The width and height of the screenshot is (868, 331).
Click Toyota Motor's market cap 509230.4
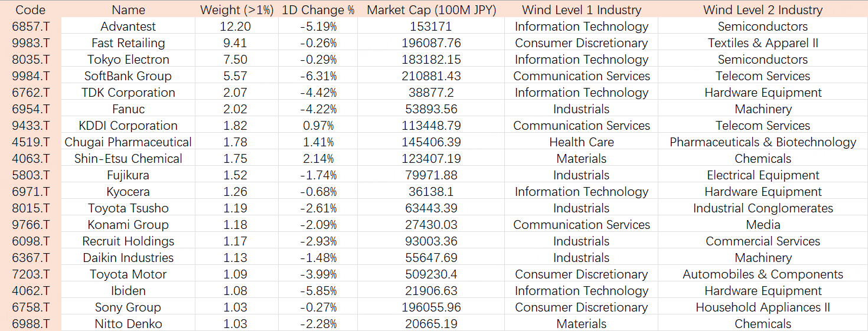(432, 274)
